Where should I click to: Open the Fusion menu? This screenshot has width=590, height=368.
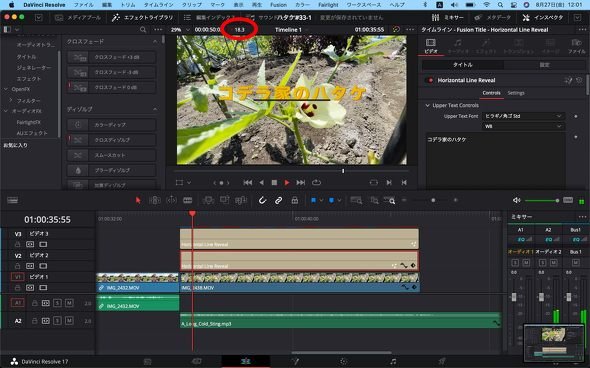(278, 5)
